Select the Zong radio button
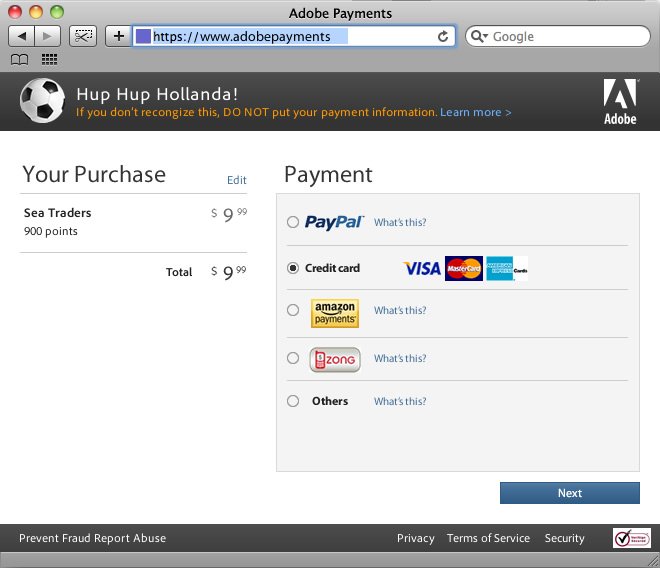 pyautogui.click(x=293, y=358)
